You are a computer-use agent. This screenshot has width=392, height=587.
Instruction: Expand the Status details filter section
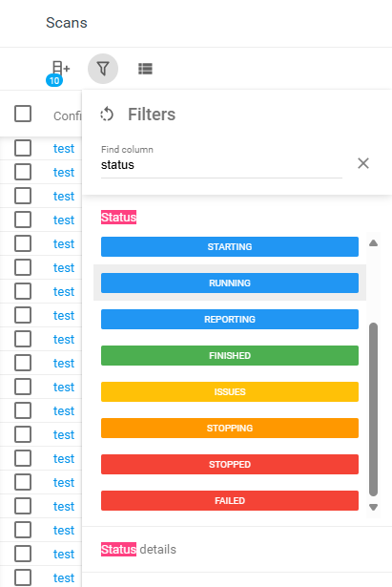138,549
